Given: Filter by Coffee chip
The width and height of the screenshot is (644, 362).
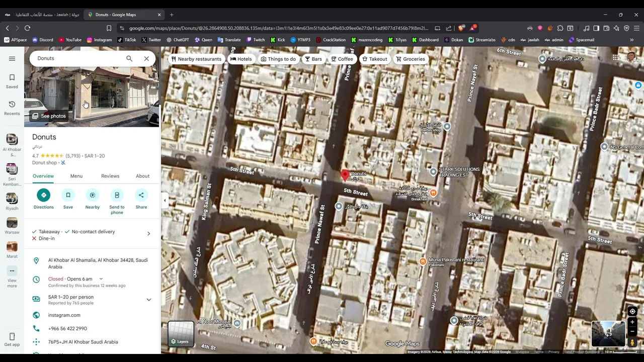Looking at the screenshot, I should (x=342, y=59).
